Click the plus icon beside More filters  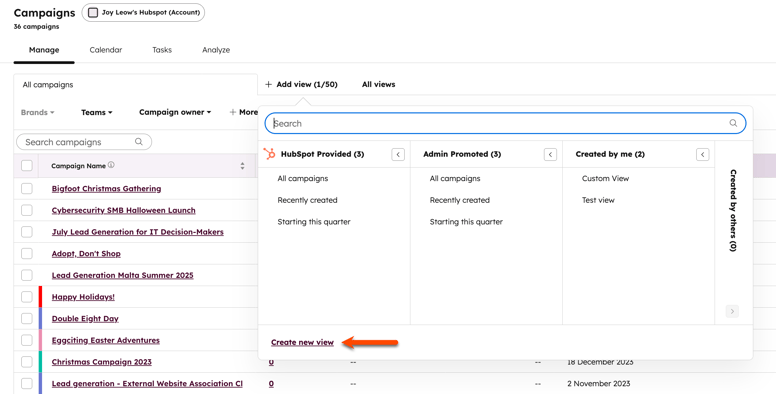(x=233, y=112)
